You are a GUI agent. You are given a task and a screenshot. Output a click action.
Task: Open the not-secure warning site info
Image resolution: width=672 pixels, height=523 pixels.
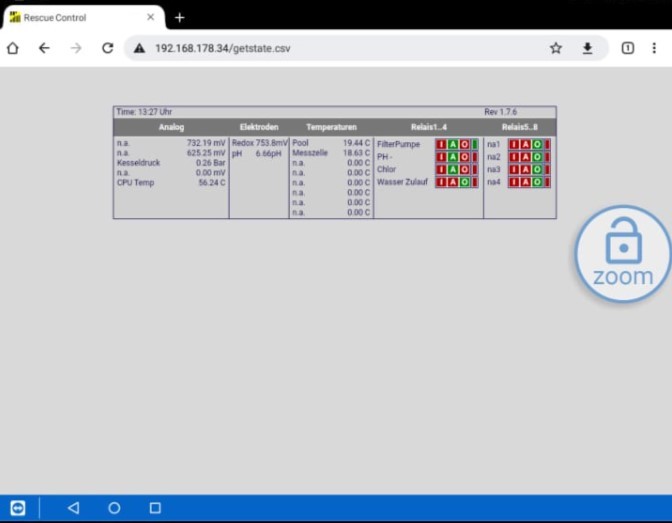(139, 48)
